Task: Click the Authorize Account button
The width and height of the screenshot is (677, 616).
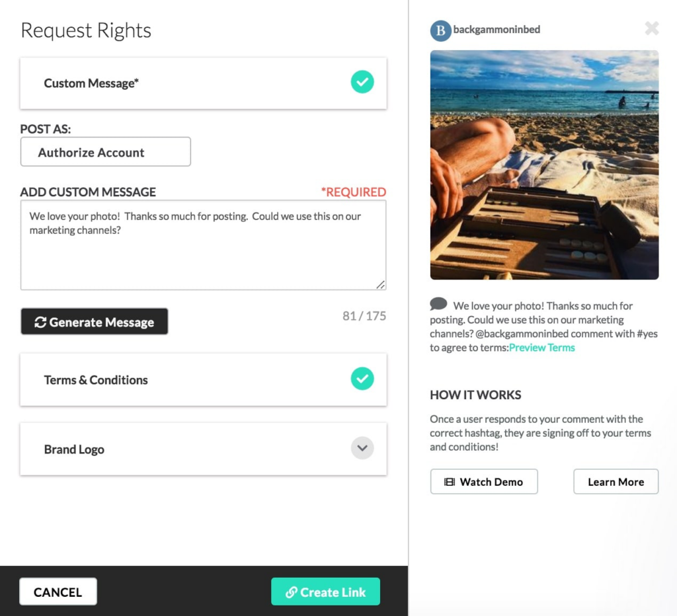Action: [x=106, y=152]
